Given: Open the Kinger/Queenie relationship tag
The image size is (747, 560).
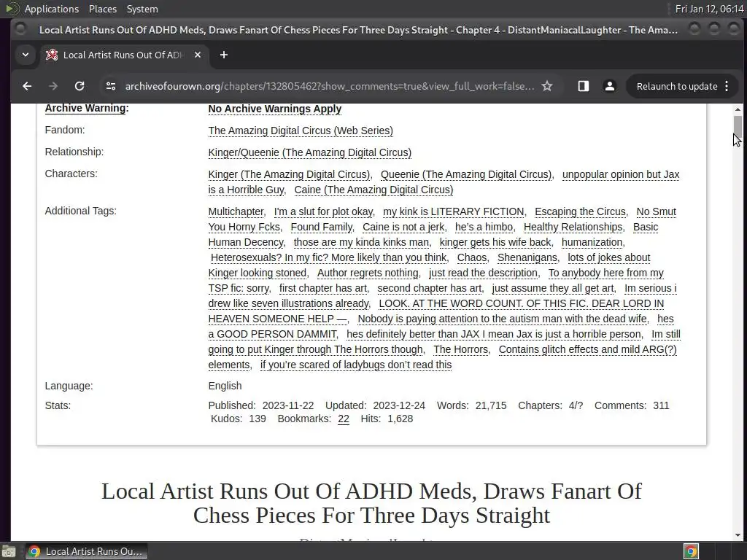Looking at the screenshot, I should pyautogui.click(x=309, y=152).
